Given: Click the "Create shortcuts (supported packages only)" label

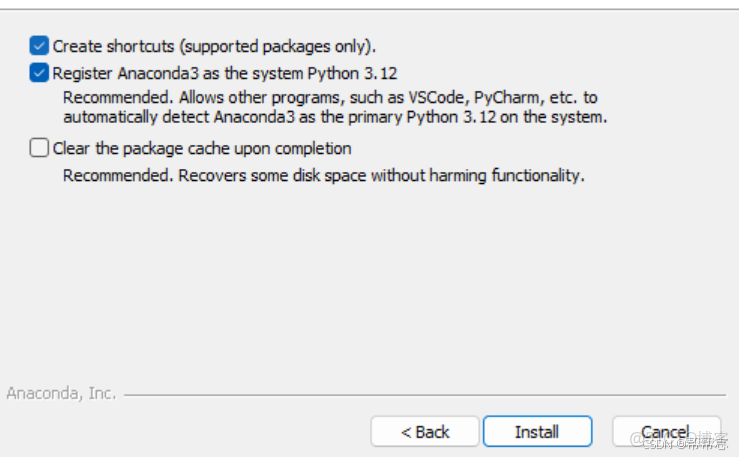Looking at the screenshot, I should pos(214,45).
